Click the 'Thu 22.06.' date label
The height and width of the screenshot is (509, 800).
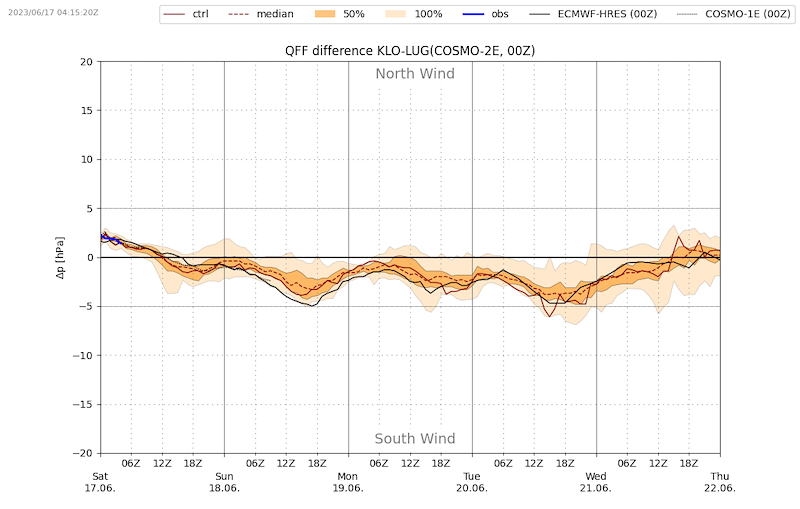click(x=720, y=482)
